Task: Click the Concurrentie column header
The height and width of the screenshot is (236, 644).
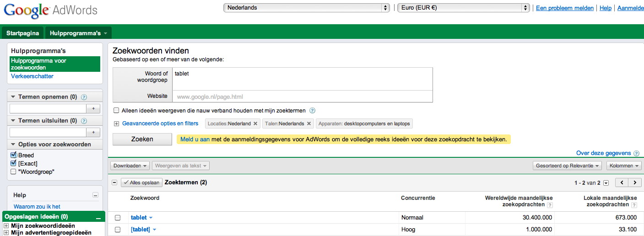Action: (418, 198)
